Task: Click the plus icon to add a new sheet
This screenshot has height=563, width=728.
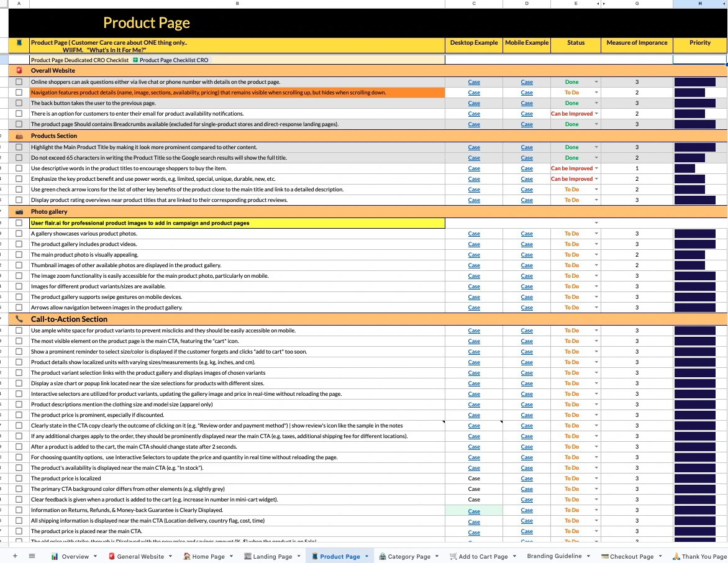Action: (x=14, y=556)
